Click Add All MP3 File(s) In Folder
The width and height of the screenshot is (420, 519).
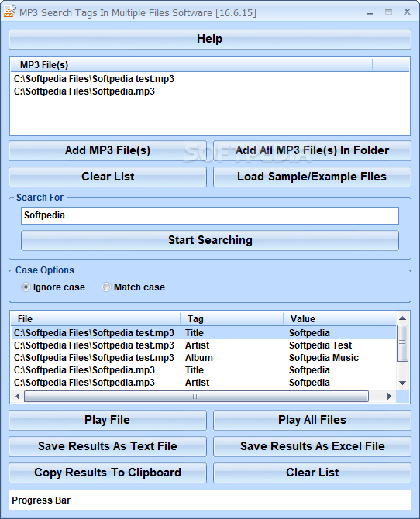[312, 150]
